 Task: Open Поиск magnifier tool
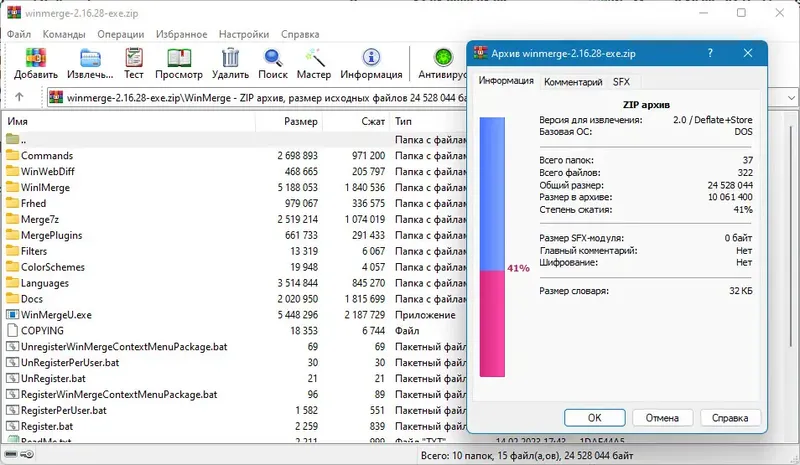[x=272, y=58]
